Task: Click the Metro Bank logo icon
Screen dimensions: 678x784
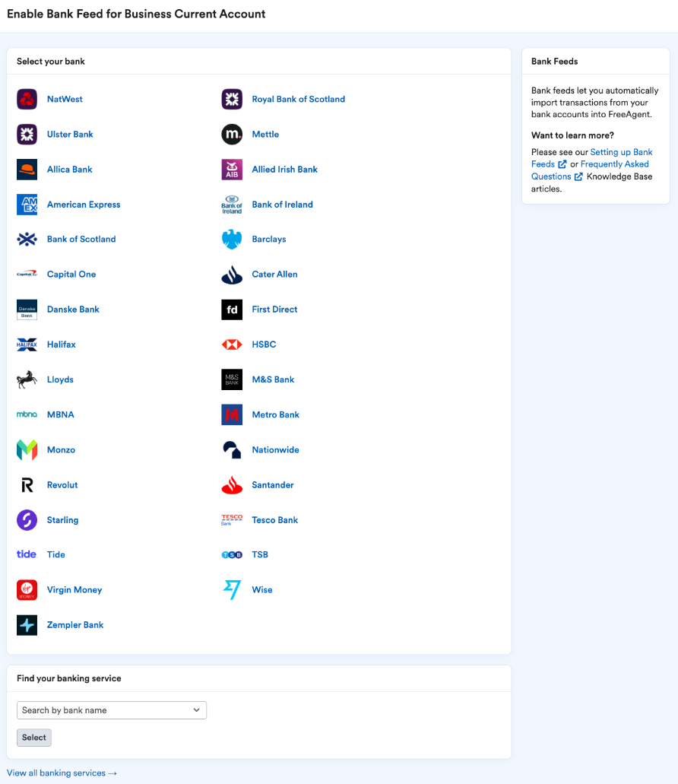Action: [232, 414]
